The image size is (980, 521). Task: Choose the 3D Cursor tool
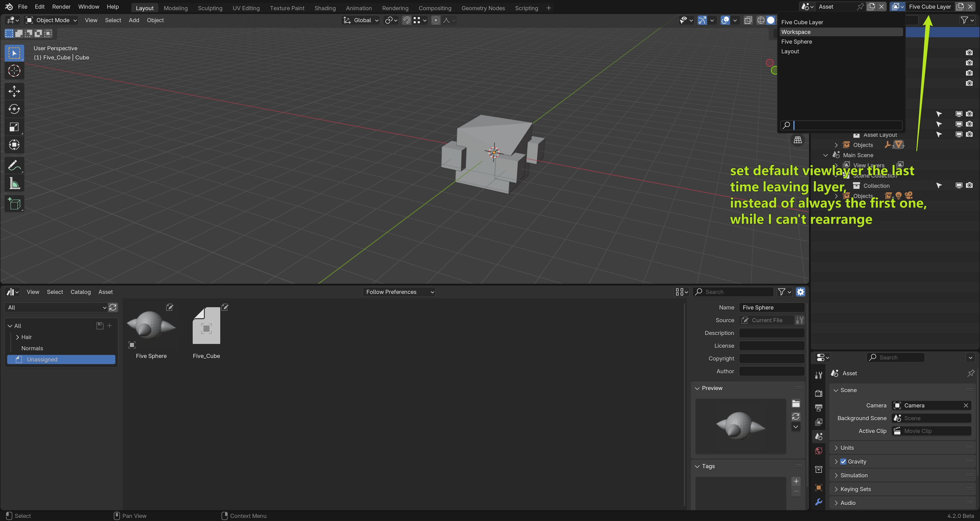tap(14, 71)
